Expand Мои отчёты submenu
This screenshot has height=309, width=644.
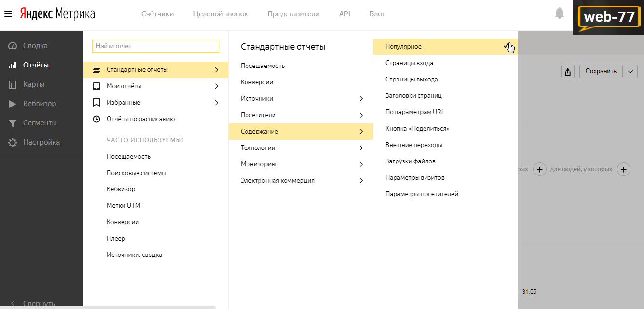click(x=156, y=86)
